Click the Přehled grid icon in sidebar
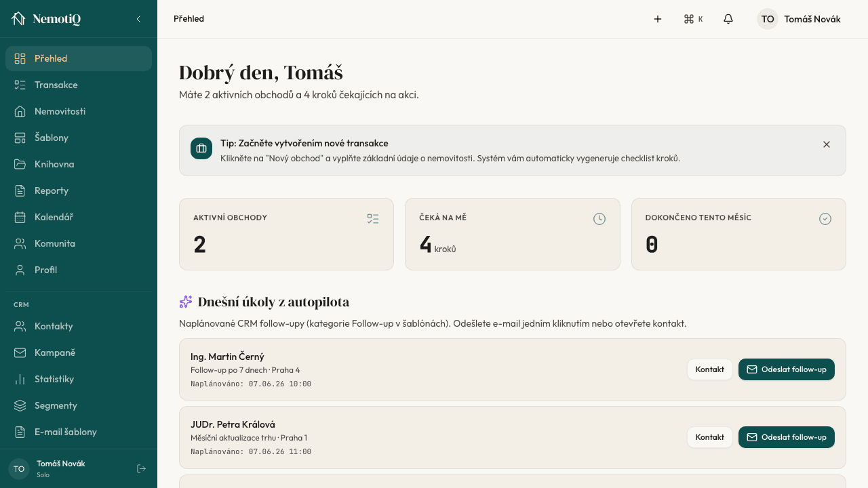The height and width of the screenshot is (488, 868). pyautogui.click(x=20, y=58)
